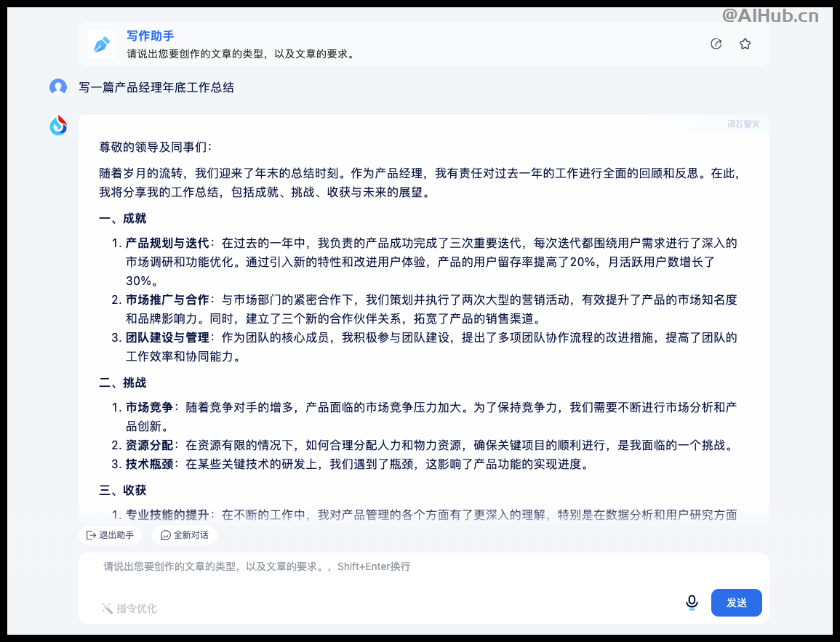This screenshot has height=642, width=840.
Task: Click the user avatar icon
Action: tap(58, 87)
